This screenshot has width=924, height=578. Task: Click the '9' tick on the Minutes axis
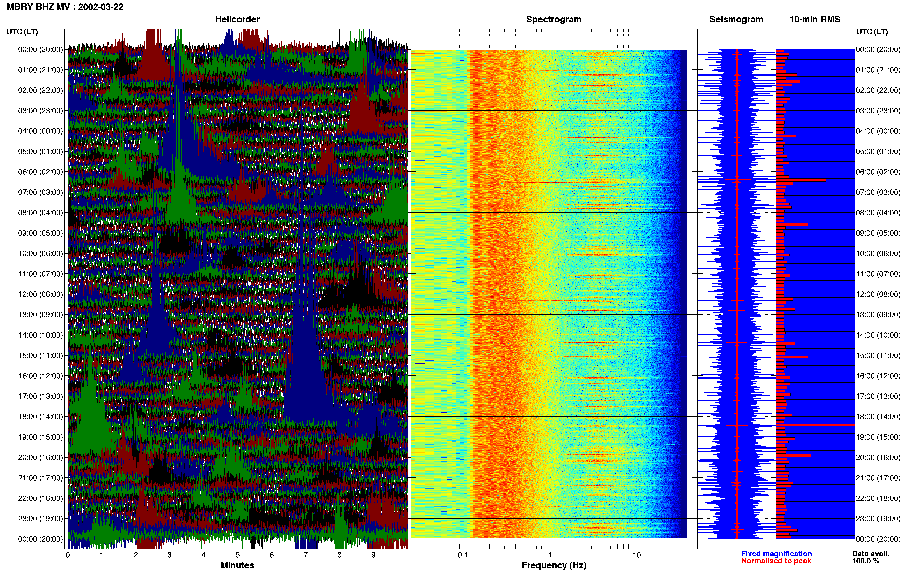click(x=373, y=555)
